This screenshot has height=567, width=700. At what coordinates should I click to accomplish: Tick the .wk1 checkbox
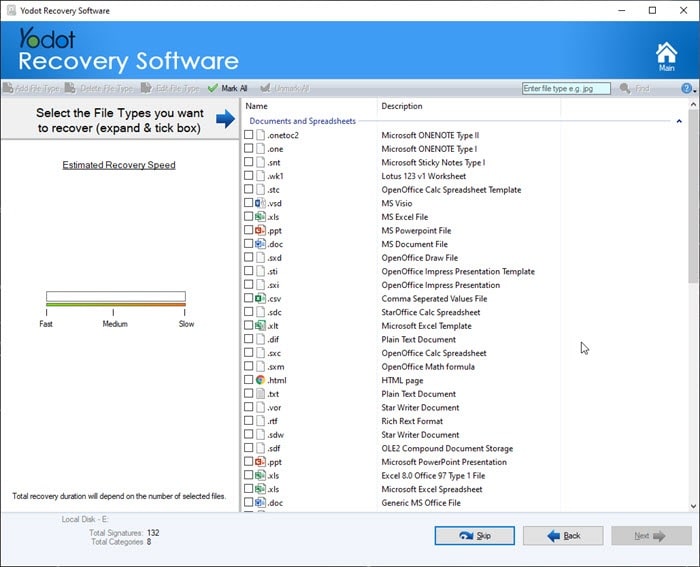(x=249, y=175)
